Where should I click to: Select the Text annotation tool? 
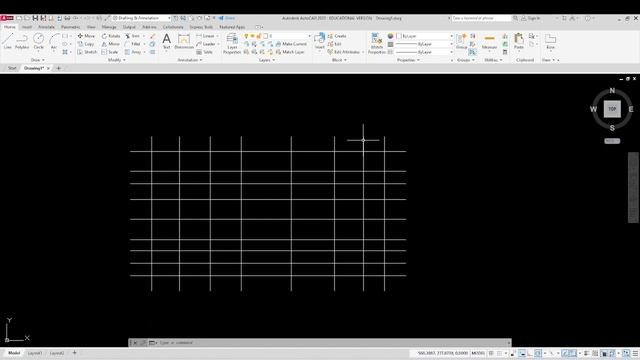click(x=167, y=41)
